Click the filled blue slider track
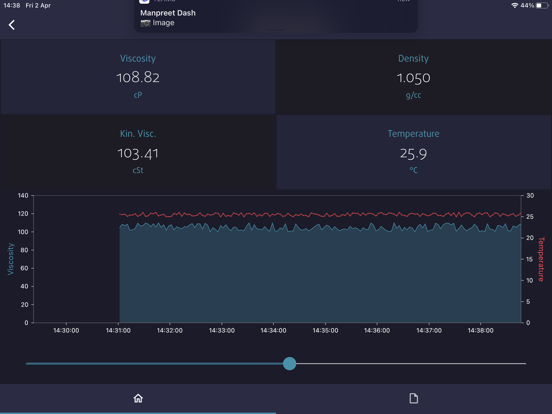 pos(154,363)
